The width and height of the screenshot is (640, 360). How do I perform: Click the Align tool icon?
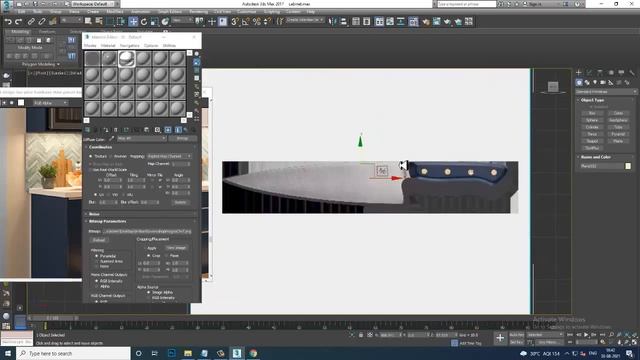click(x=343, y=22)
